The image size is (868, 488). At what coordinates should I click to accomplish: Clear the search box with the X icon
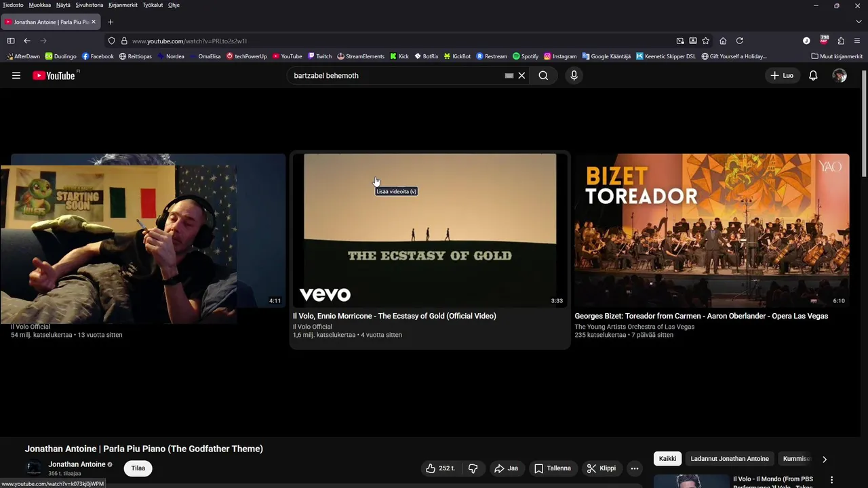coord(521,76)
